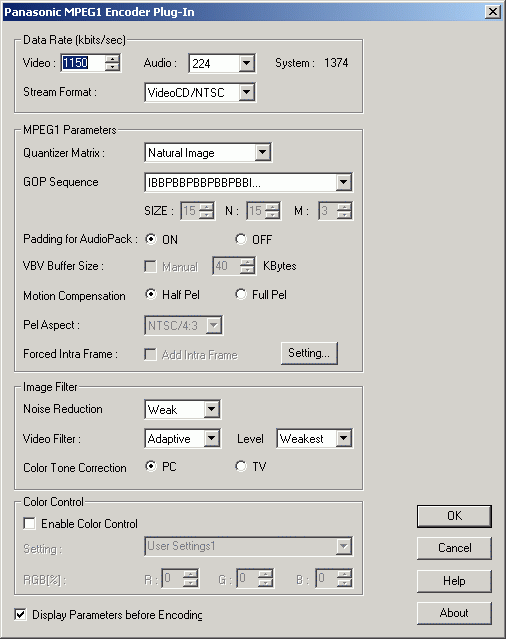This screenshot has height=639, width=506.
Task: Click into the Video data rate field
Action: [x=83, y=63]
